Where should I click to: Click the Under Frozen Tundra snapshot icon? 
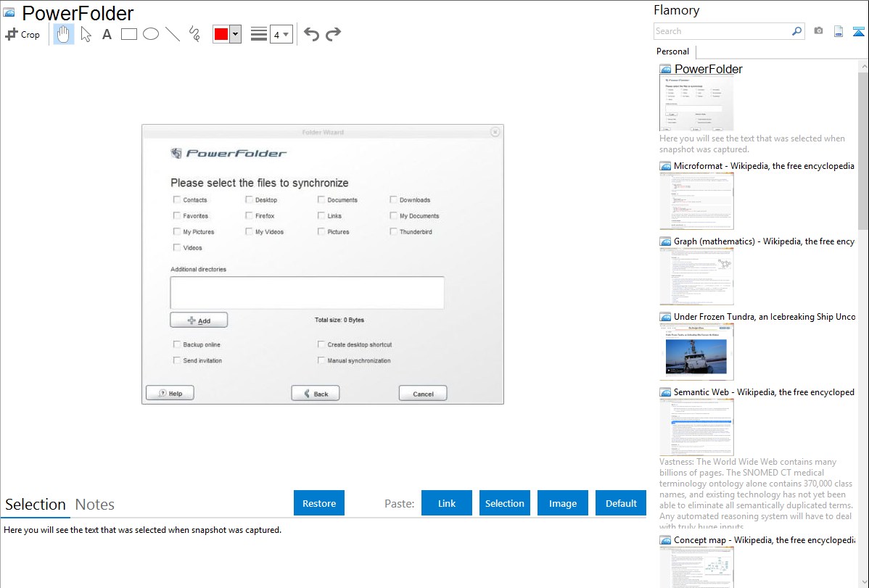pos(665,317)
